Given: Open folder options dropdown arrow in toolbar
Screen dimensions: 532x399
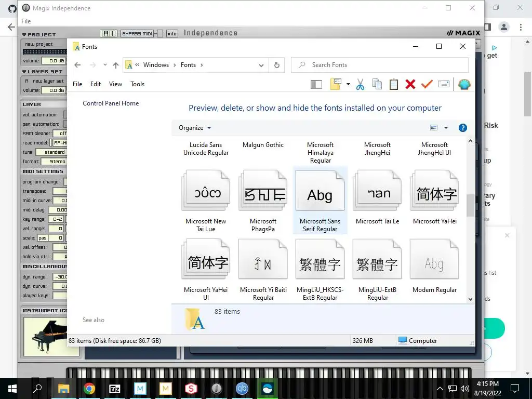Looking at the screenshot, I should coord(348,84).
